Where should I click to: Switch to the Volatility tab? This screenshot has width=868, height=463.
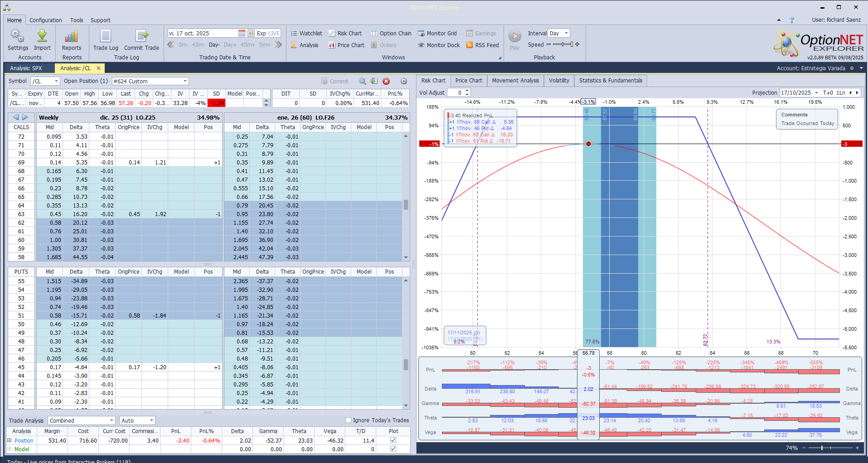(558, 81)
